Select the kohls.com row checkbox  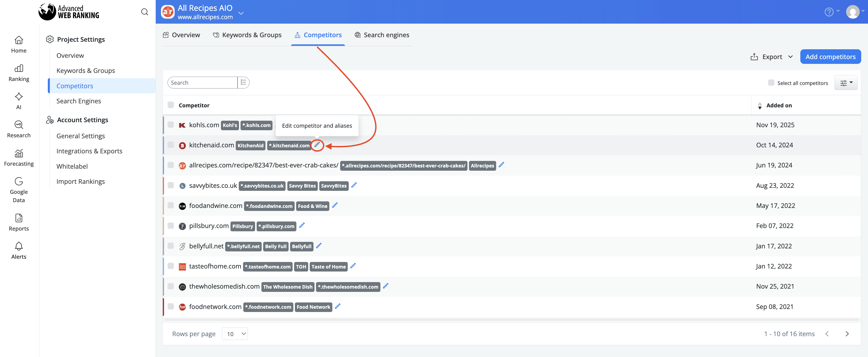click(171, 125)
